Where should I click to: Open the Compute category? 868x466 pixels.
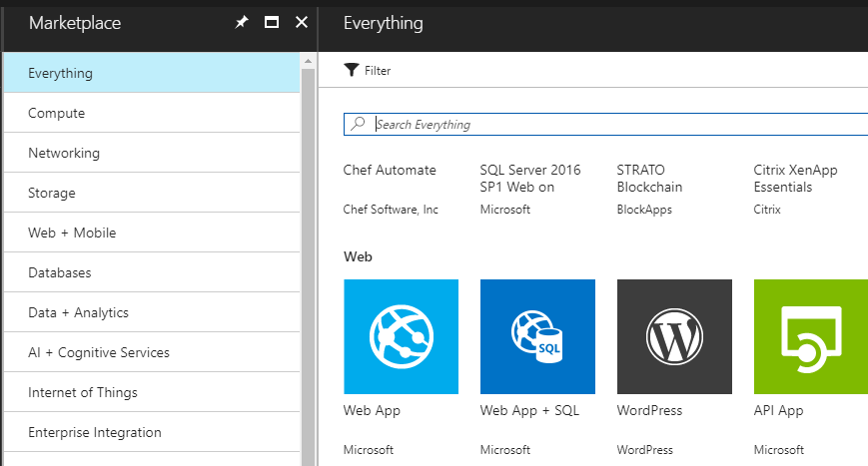click(x=57, y=114)
